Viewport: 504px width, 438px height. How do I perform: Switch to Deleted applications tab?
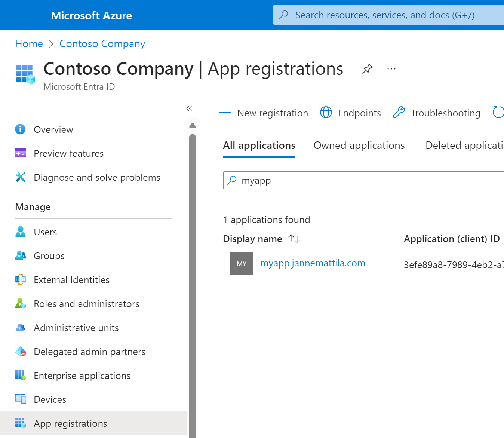(x=465, y=145)
